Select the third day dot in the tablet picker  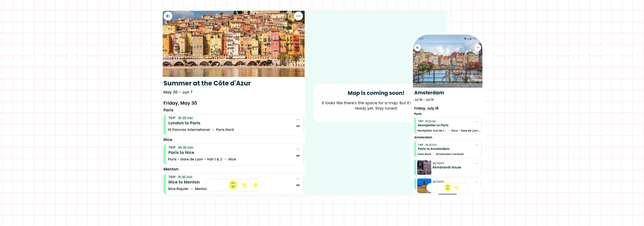[255, 185]
